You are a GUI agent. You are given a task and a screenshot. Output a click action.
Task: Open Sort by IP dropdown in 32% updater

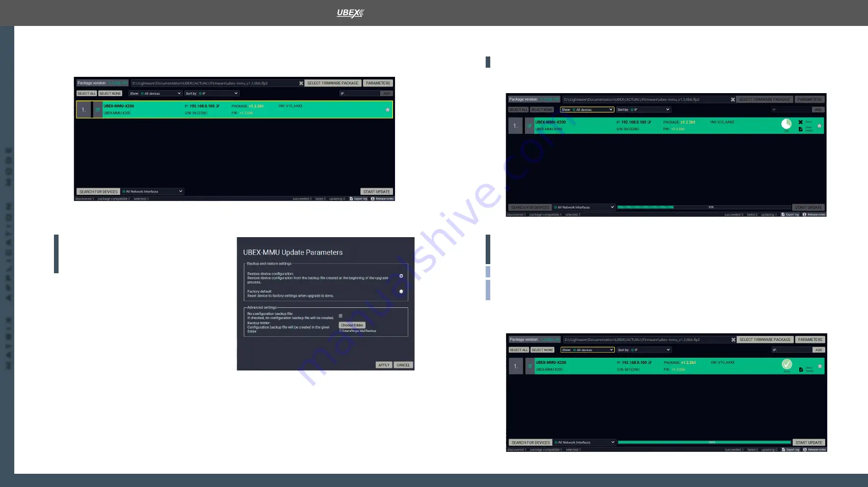643,109
